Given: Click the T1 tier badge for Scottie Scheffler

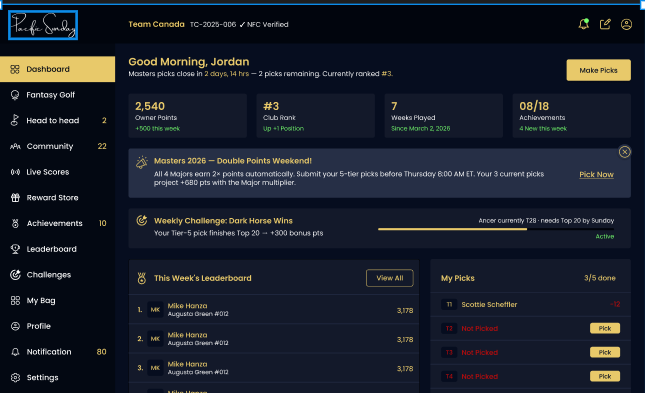Looking at the screenshot, I should point(449,305).
